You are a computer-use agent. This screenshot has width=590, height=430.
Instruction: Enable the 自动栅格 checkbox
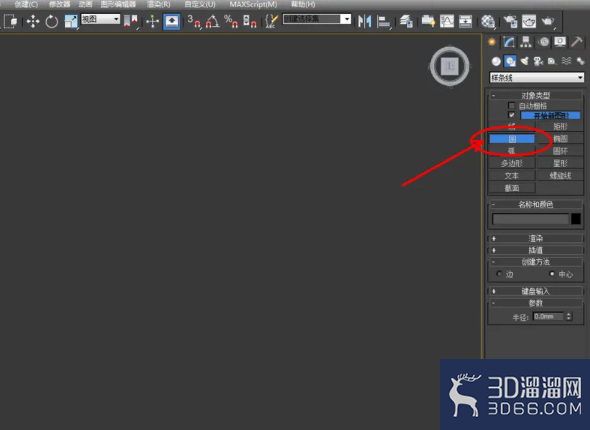[511, 106]
